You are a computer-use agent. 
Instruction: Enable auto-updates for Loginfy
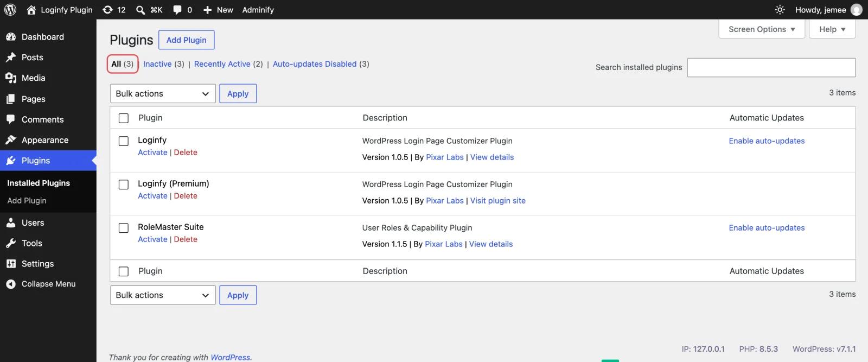point(767,141)
